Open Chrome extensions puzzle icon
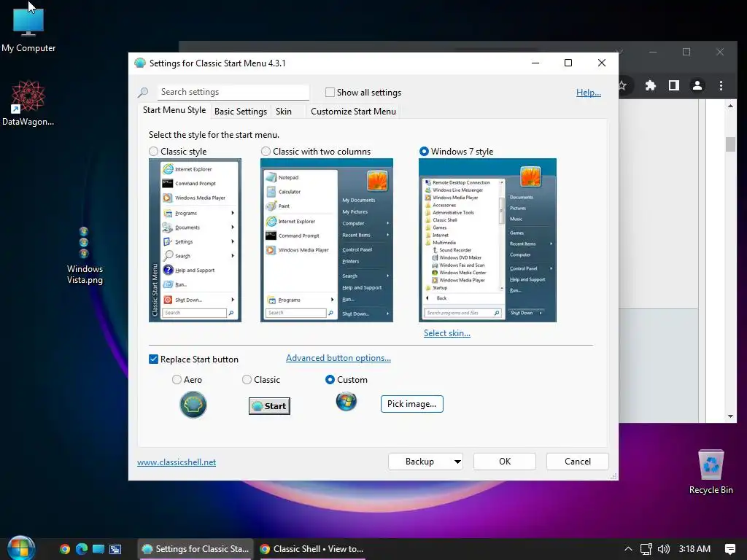The image size is (747, 560). click(650, 85)
